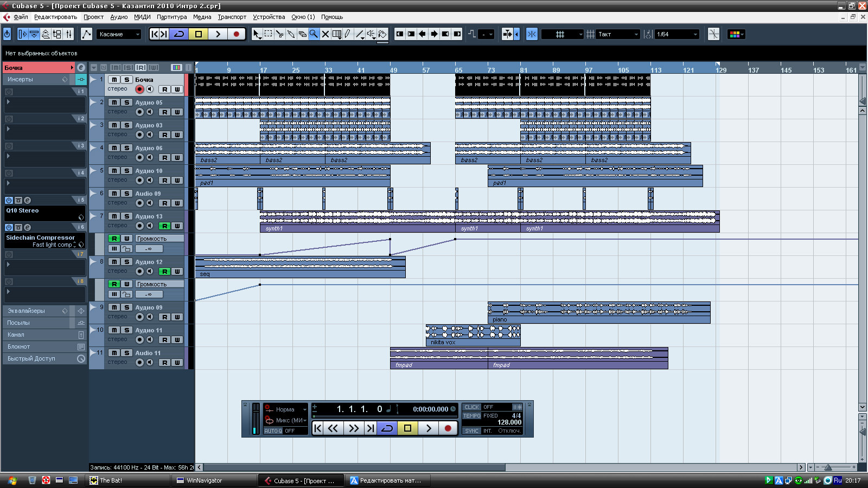Click Windows Start button on taskbar

(x=12, y=480)
